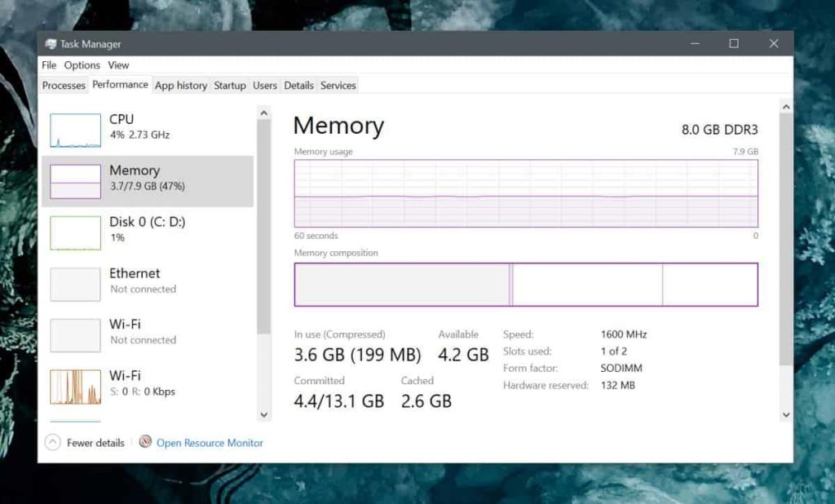
Task: Open the File menu
Action: (48, 65)
